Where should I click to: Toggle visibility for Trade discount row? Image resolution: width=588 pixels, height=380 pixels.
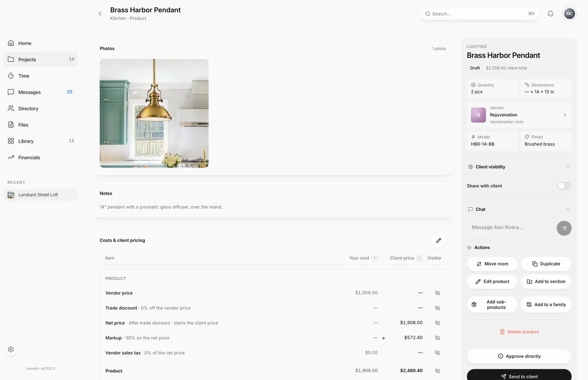[x=438, y=308]
